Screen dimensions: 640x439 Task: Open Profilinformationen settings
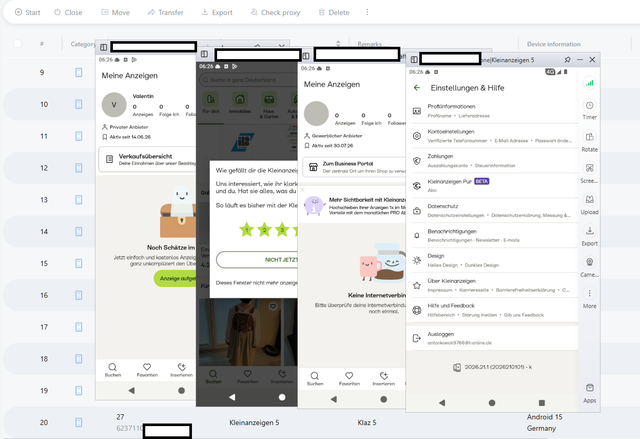(x=492, y=111)
